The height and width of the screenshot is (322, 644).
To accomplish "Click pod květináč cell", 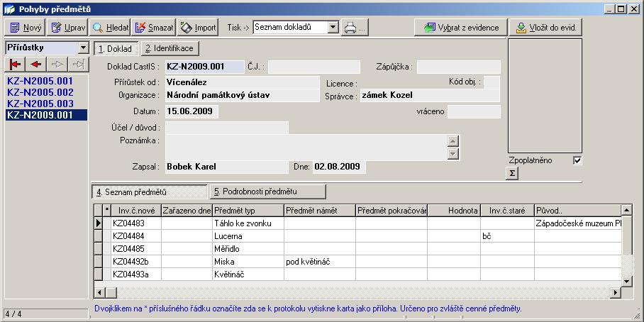I will coord(320,262).
